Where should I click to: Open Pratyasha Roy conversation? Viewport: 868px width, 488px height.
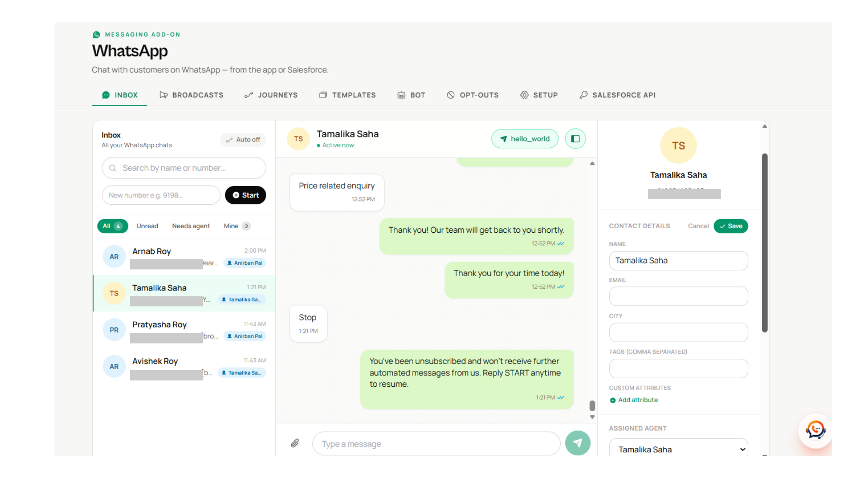[x=184, y=330]
